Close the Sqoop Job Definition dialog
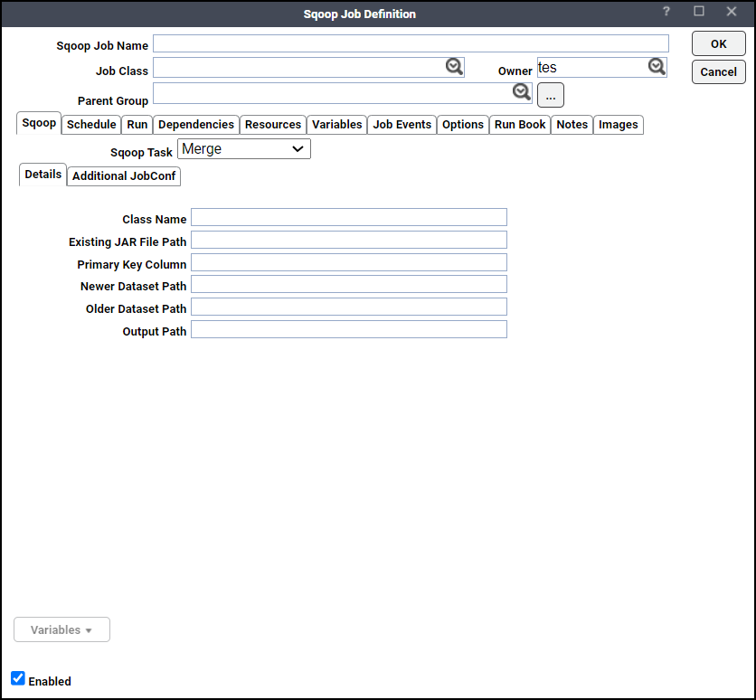 732,12
